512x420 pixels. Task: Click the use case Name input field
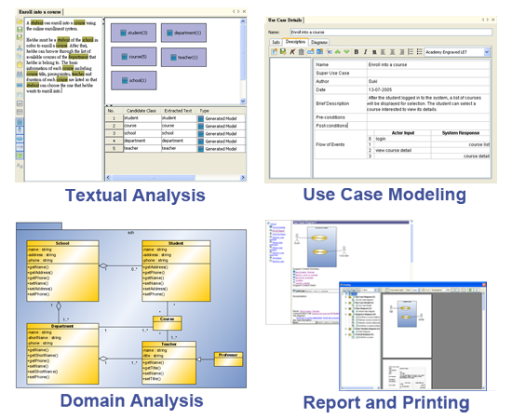[x=391, y=32]
